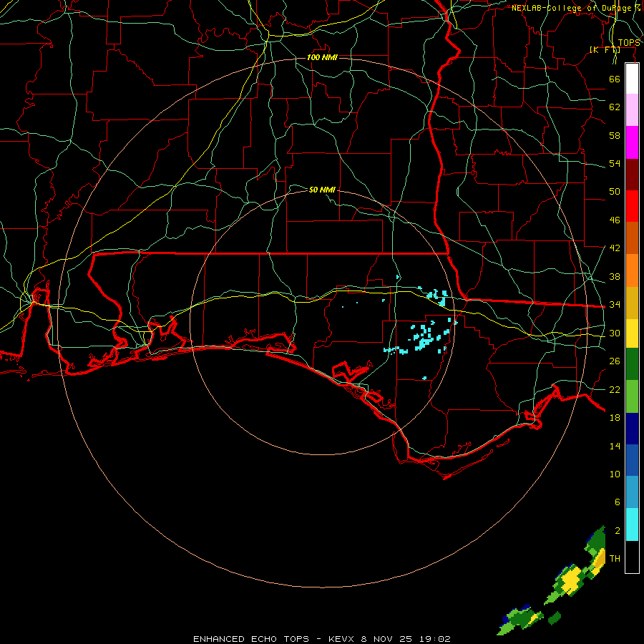Click the bright yellow legend swatch
644x644 pixels.
tap(632, 333)
